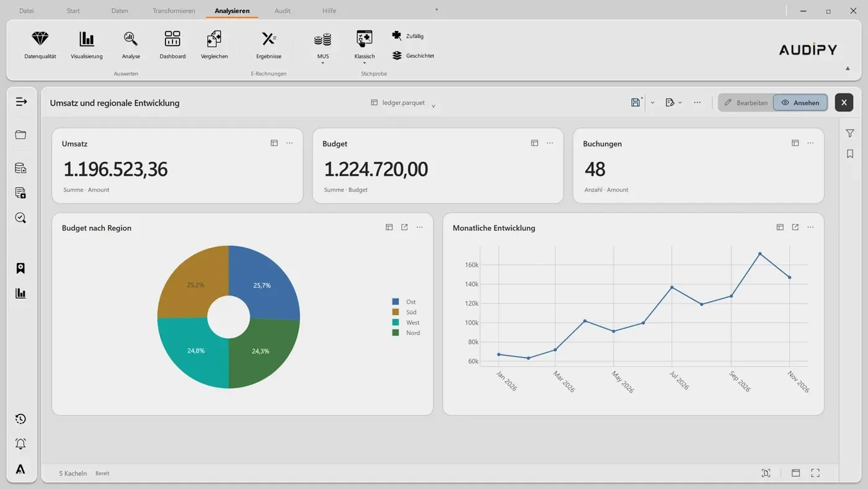Choose Geschichtet stratified sampling
868x489 pixels.
pyautogui.click(x=413, y=55)
